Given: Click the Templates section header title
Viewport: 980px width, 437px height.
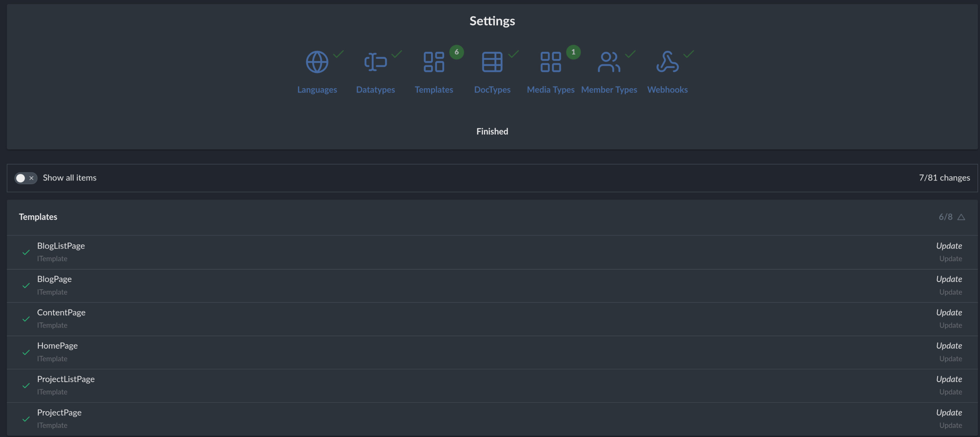Looking at the screenshot, I should [x=38, y=217].
